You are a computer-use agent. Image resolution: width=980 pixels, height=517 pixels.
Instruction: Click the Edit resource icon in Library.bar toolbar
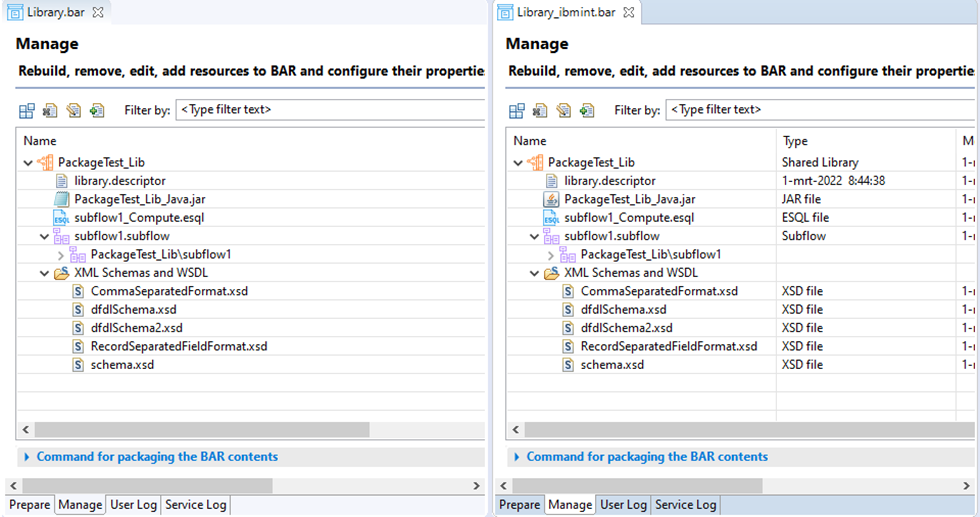(x=74, y=111)
